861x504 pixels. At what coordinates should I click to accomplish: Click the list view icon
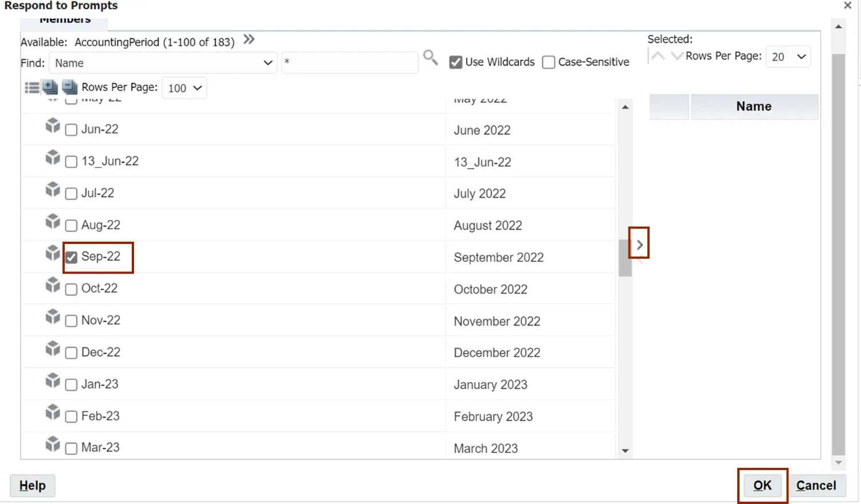pyautogui.click(x=32, y=88)
